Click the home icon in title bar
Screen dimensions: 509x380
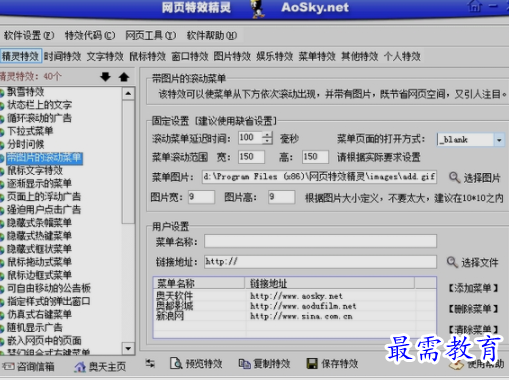click(x=474, y=6)
